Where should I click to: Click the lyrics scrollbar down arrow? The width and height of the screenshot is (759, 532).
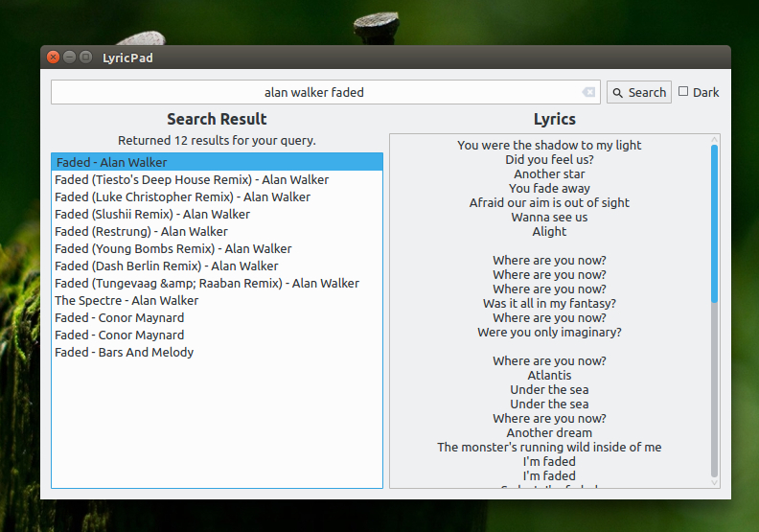click(x=714, y=482)
